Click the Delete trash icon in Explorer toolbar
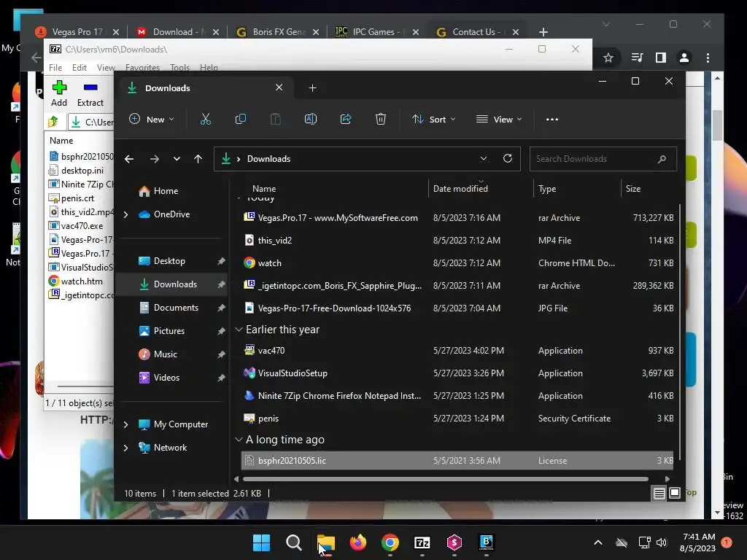 (x=381, y=119)
